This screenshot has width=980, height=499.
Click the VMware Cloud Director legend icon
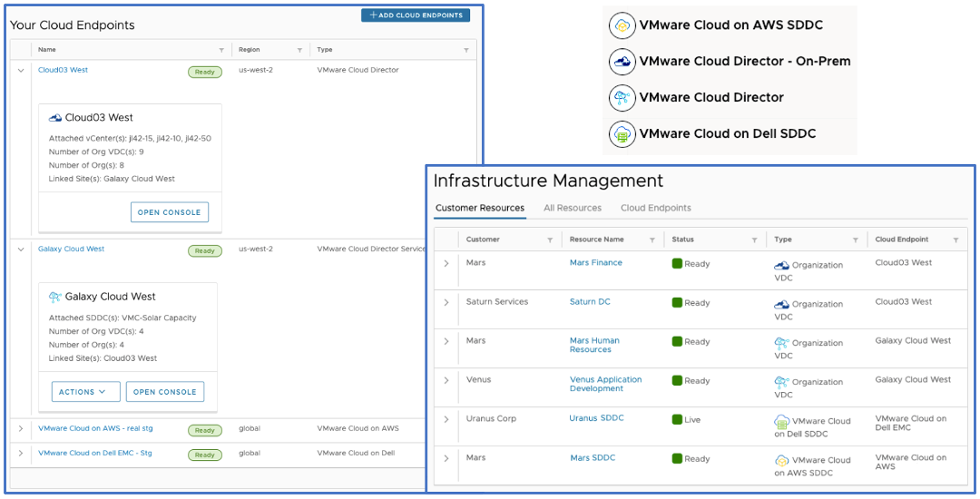[x=622, y=97]
